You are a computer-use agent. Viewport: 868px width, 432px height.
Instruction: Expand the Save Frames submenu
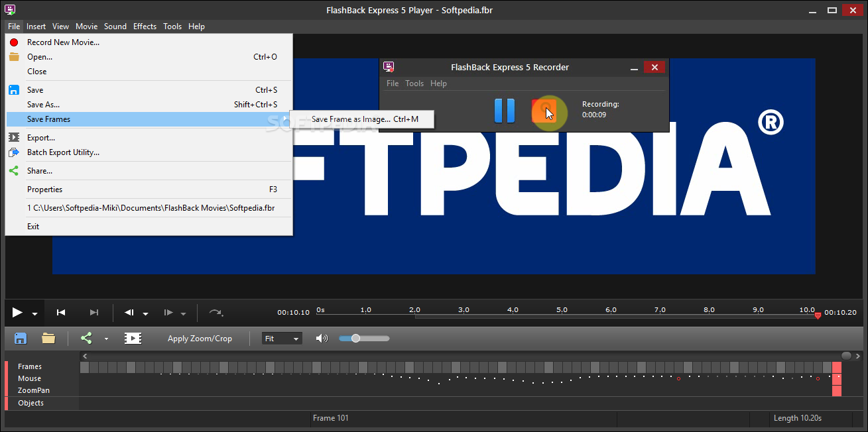pos(149,119)
